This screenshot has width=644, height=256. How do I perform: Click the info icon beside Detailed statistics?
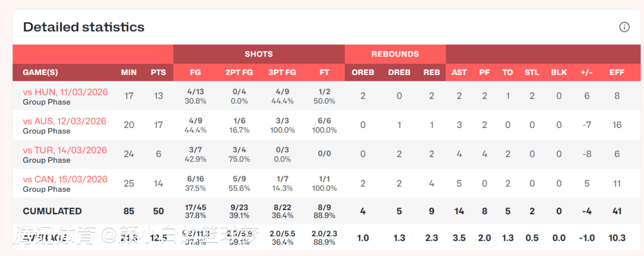click(624, 27)
